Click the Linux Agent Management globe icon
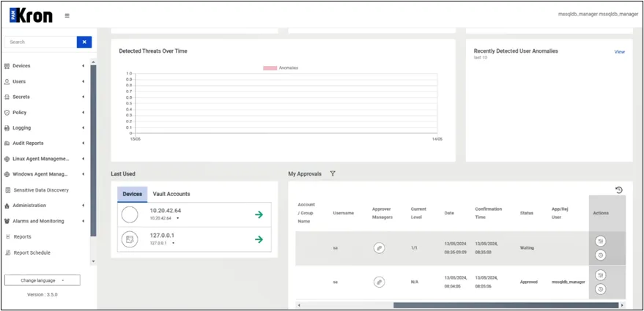Viewport: 644px width, 311px height. pos(7,159)
